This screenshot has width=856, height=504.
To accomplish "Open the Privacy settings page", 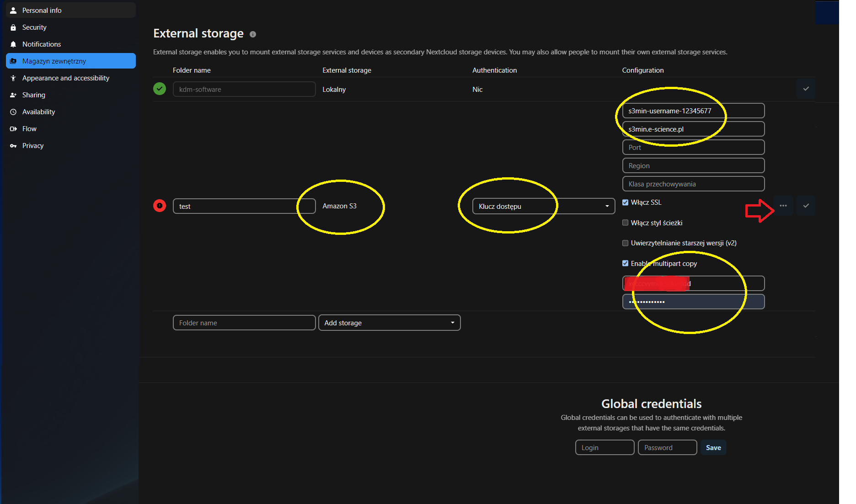I will 33,146.
